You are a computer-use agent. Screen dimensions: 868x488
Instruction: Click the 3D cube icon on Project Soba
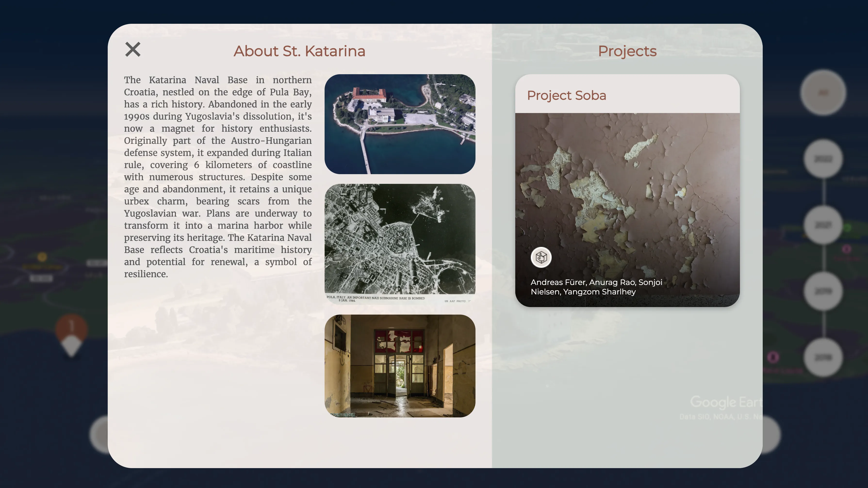click(x=541, y=257)
